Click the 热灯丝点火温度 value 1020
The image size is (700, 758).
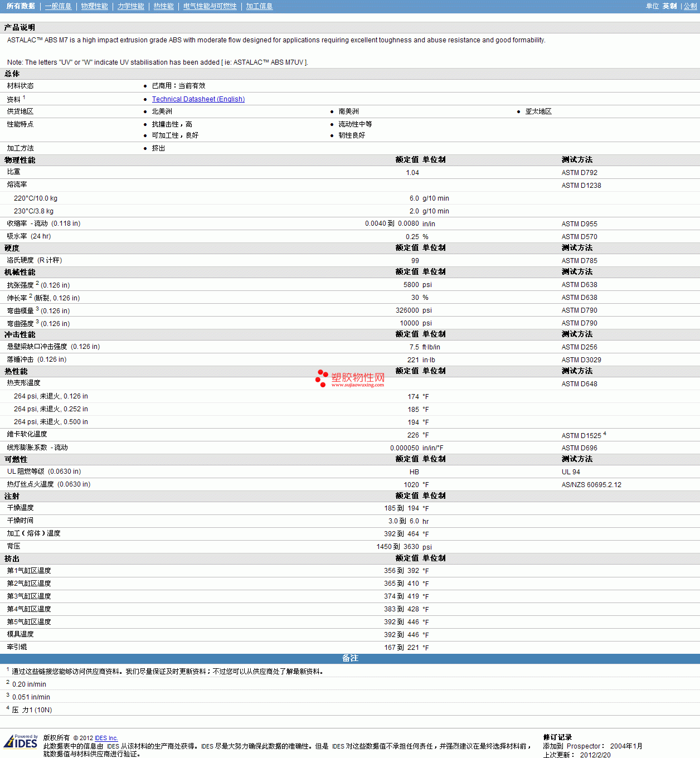[411, 485]
